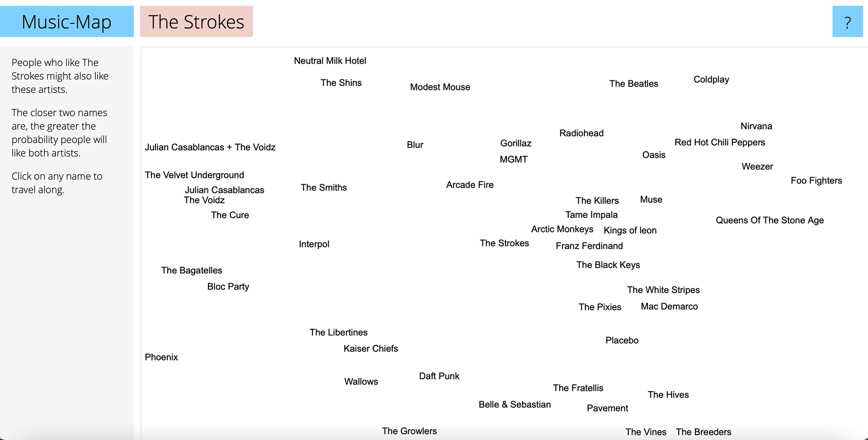Open the Music-Map home link
This screenshot has width=868, height=440.
66,22
